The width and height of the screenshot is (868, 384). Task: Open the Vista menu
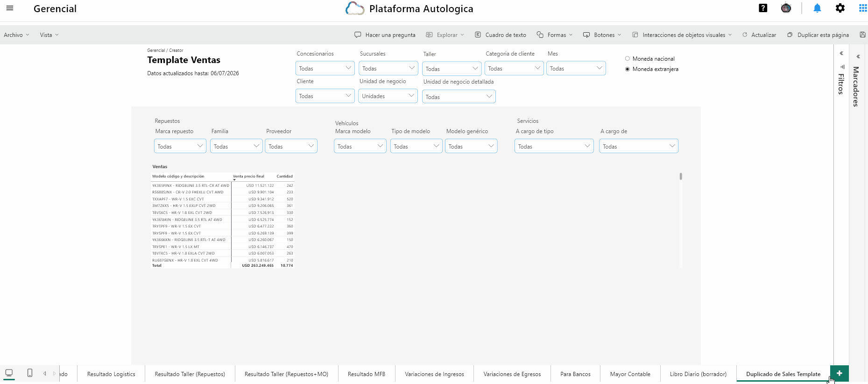[x=49, y=35]
